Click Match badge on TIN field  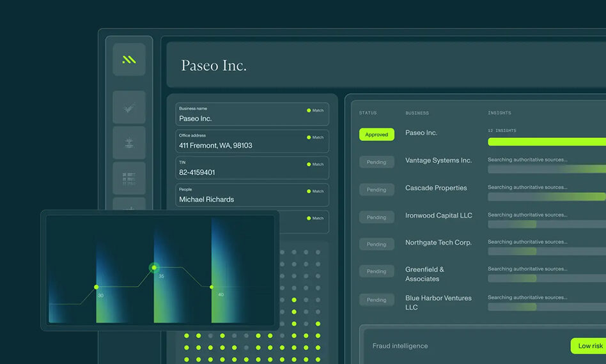(x=315, y=164)
